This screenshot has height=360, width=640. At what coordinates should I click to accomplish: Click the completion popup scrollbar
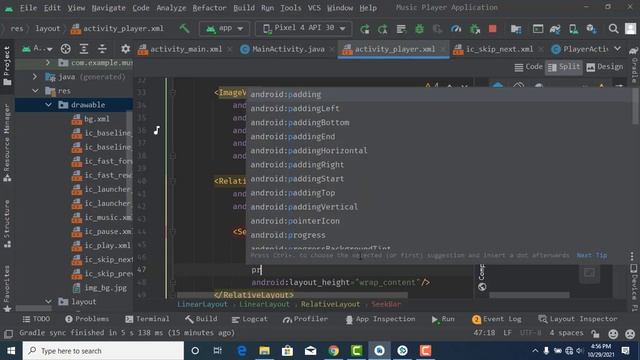pos(635,106)
